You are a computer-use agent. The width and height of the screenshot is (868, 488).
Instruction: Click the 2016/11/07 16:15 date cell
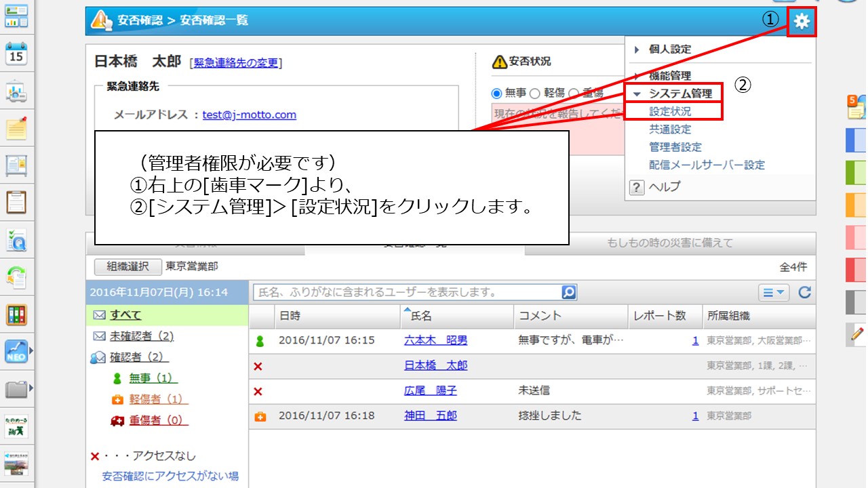point(326,340)
